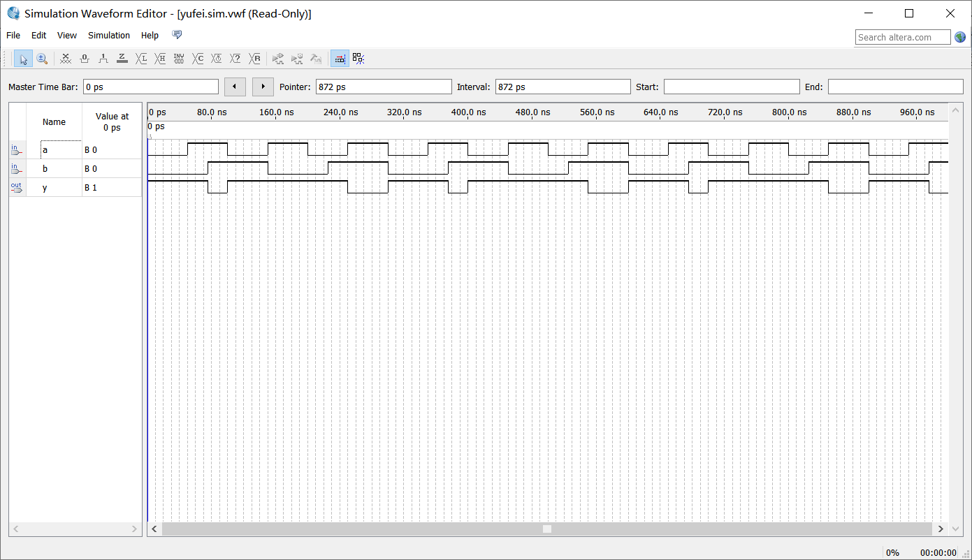Click the 960.0 ns timeline mark

917,112
